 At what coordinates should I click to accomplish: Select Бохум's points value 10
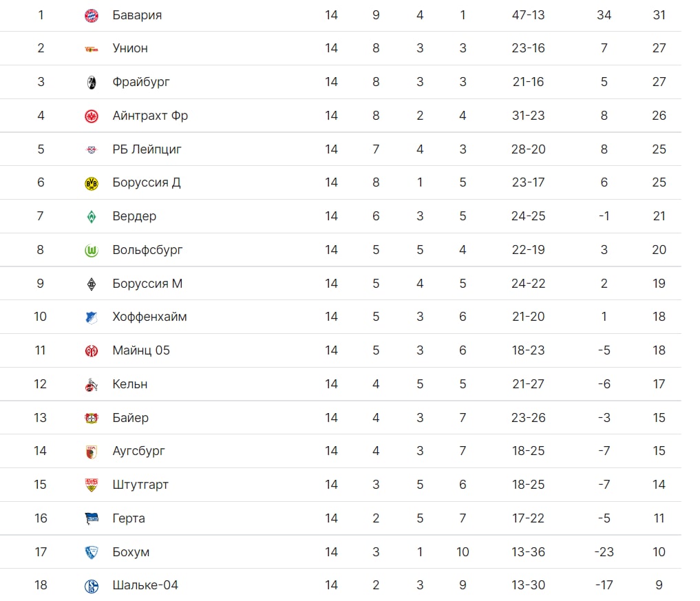[x=659, y=552]
